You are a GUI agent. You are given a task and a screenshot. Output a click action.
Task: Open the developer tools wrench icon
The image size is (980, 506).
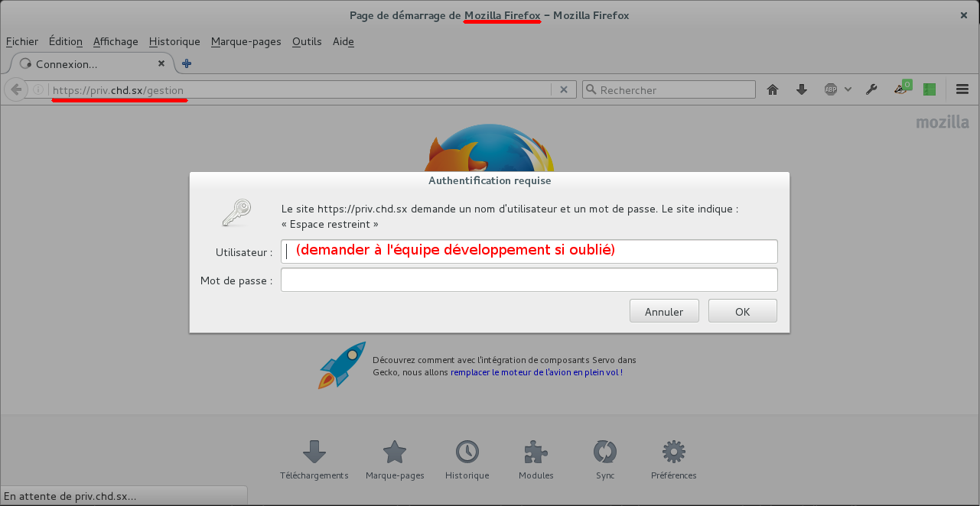coord(871,89)
